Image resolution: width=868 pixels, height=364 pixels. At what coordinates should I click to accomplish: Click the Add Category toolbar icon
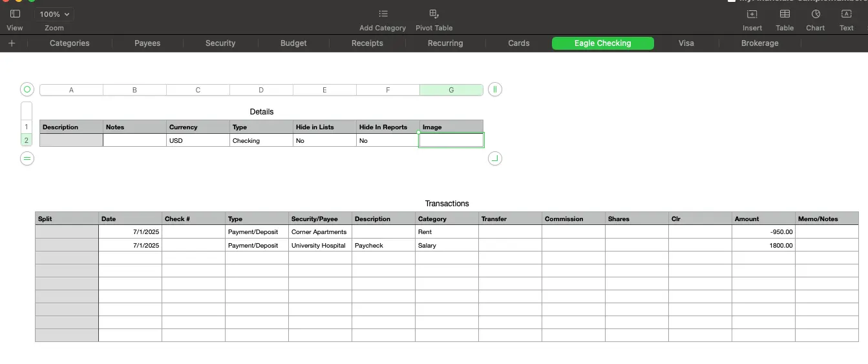[383, 14]
